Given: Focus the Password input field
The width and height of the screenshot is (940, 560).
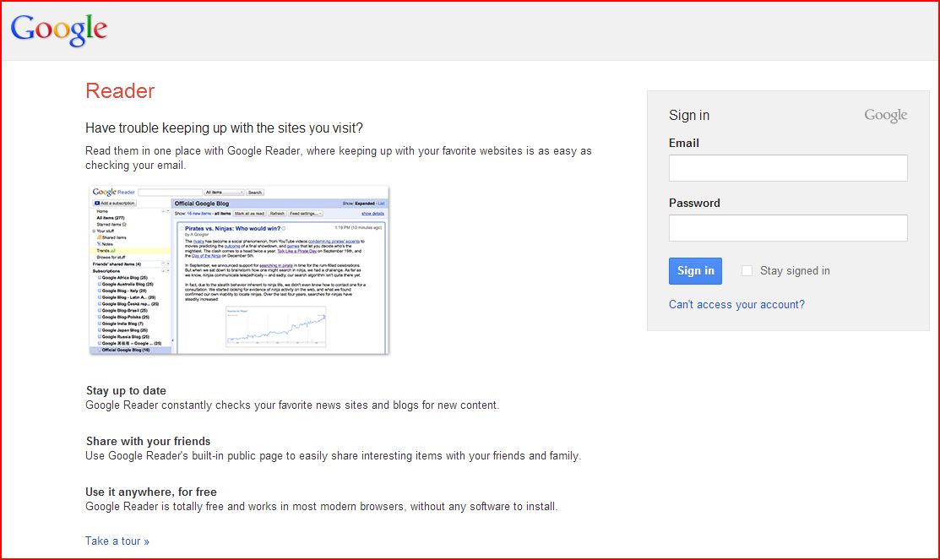Looking at the screenshot, I should [788, 228].
